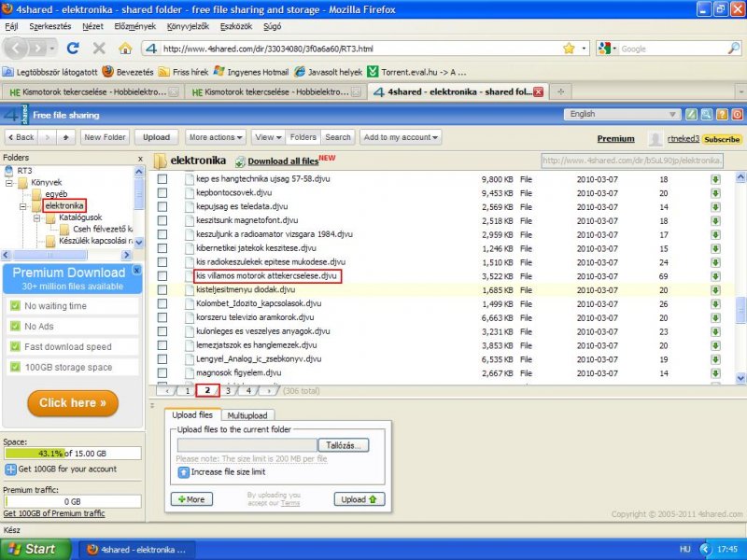
Task: Click the New Folder button
Action: coord(105,137)
